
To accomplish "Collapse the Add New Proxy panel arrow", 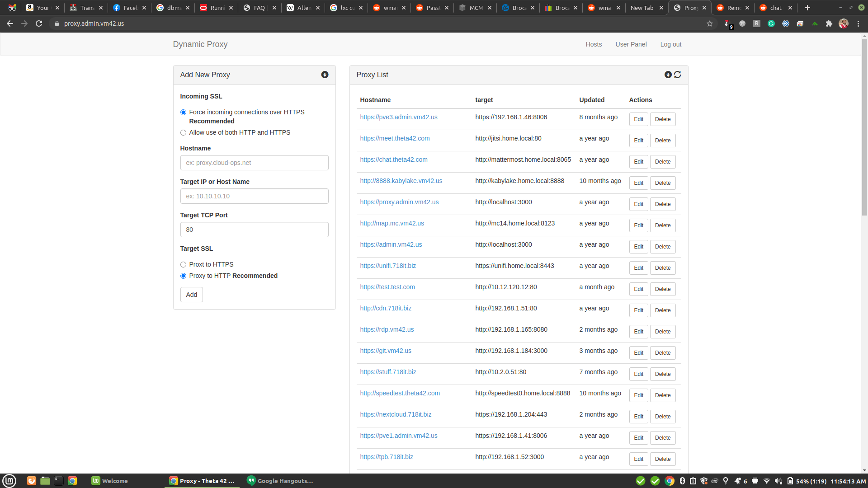I will (325, 75).
